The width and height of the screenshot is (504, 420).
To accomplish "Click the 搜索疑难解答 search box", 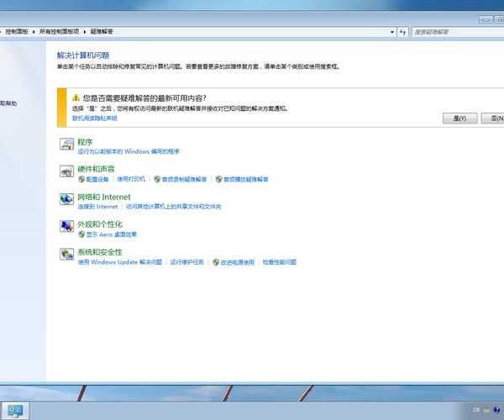I will click(x=458, y=32).
